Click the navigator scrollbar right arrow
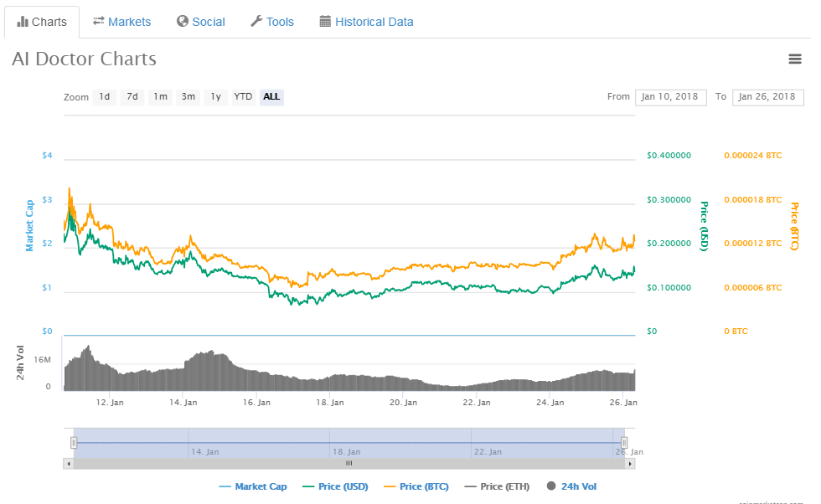 pos(630,464)
